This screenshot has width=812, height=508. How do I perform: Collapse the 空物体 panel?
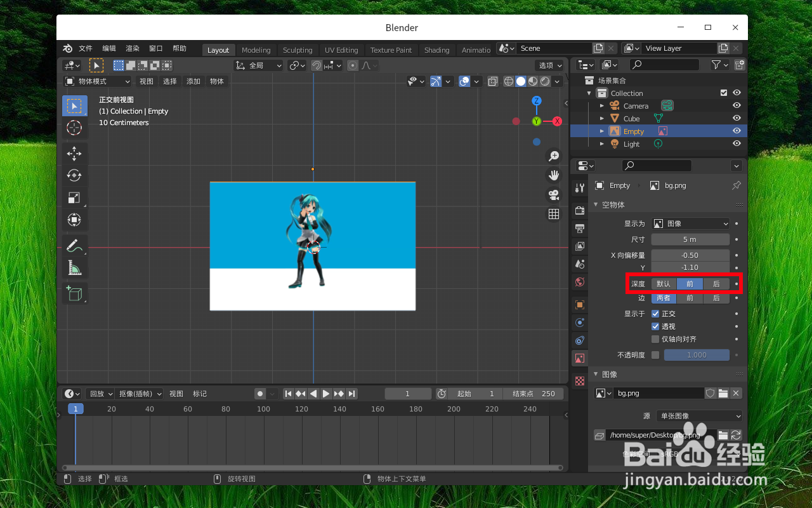(x=596, y=204)
